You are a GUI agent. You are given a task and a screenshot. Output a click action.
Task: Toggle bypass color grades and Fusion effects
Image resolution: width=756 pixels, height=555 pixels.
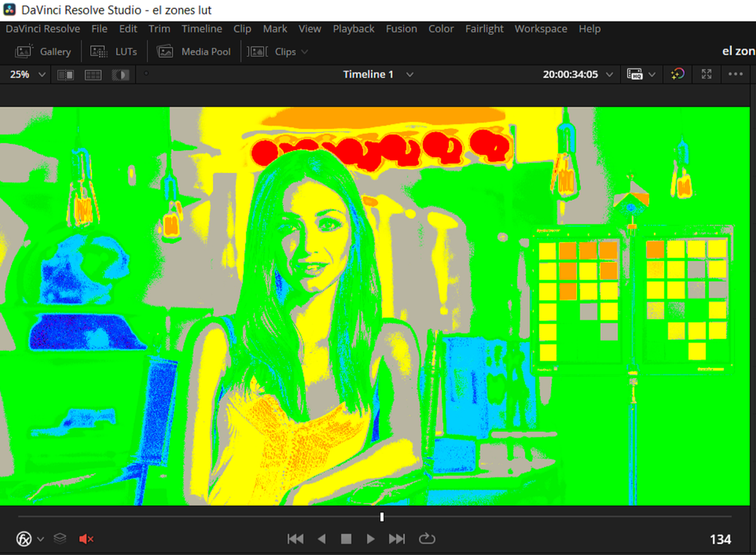[678, 74]
